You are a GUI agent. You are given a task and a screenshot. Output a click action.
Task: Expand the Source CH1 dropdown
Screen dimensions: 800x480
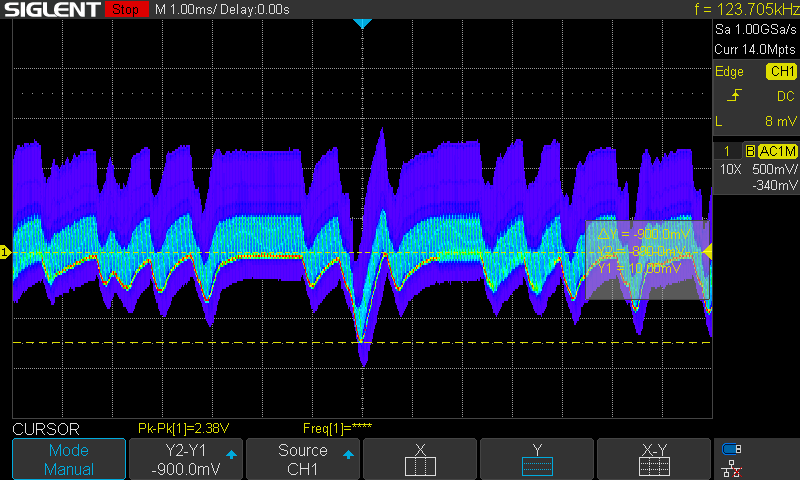click(x=303, y=459)
